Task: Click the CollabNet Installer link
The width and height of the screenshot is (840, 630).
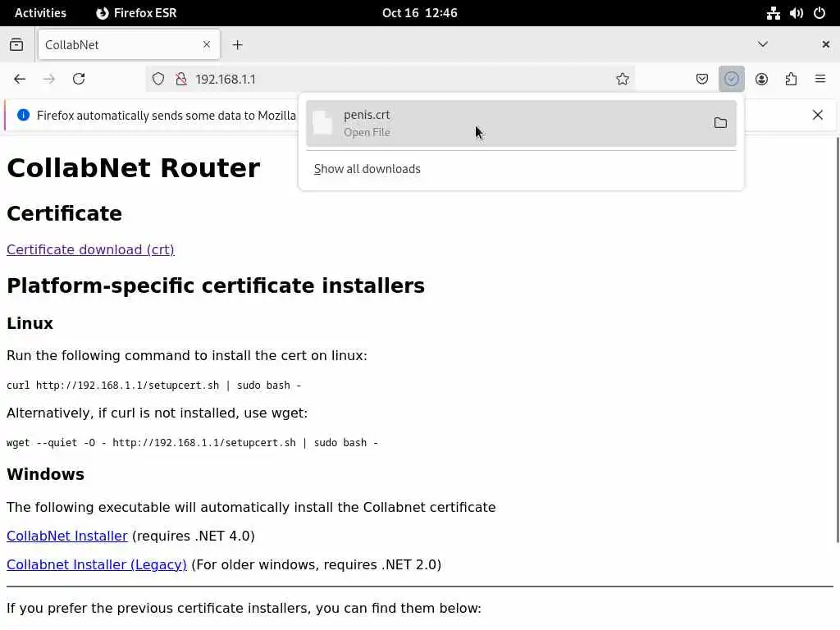Action: [x=67, y=536]
